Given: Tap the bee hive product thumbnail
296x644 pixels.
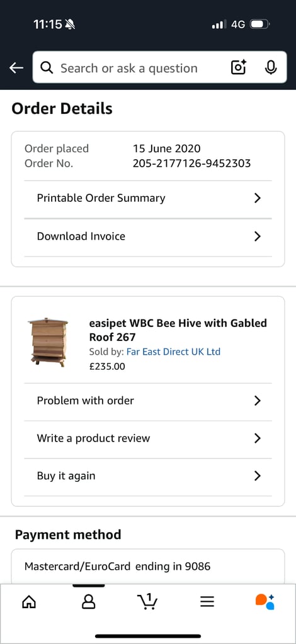Looking at the screenshot, I should [x=48, y=342].
